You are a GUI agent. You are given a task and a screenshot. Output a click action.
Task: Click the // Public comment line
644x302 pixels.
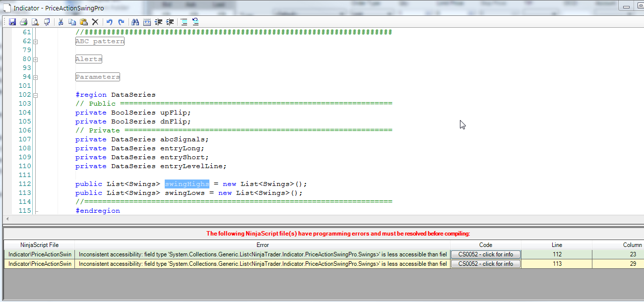pyautogui.click(x=234, y=104)
